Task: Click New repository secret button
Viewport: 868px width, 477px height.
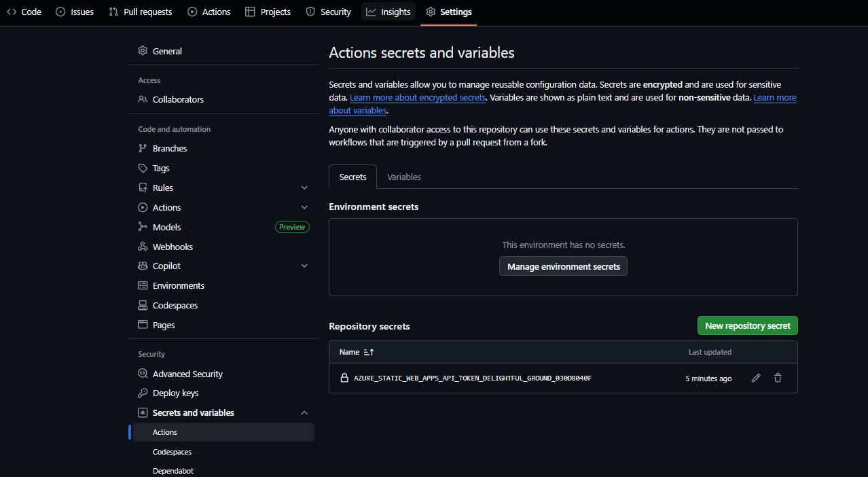Action: point(748,325)
